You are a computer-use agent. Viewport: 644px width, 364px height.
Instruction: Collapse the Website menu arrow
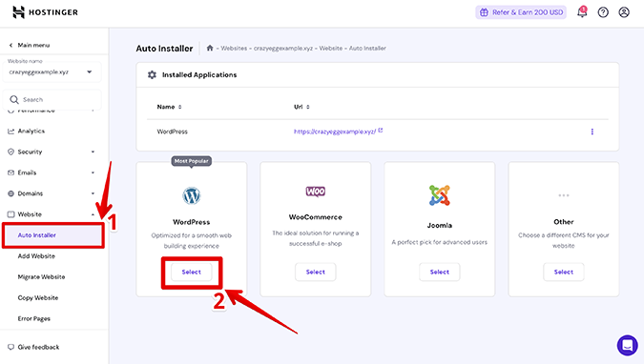(93, 214)
